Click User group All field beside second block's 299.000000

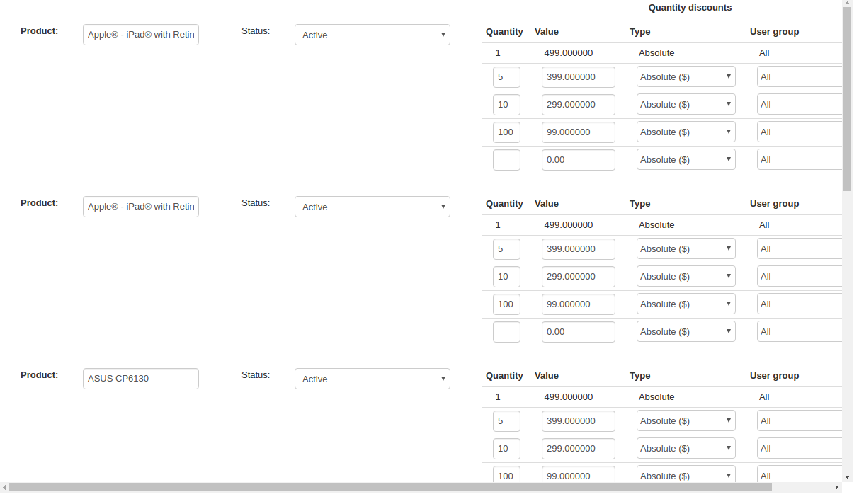pyautogui.click(x=800, y=276)
